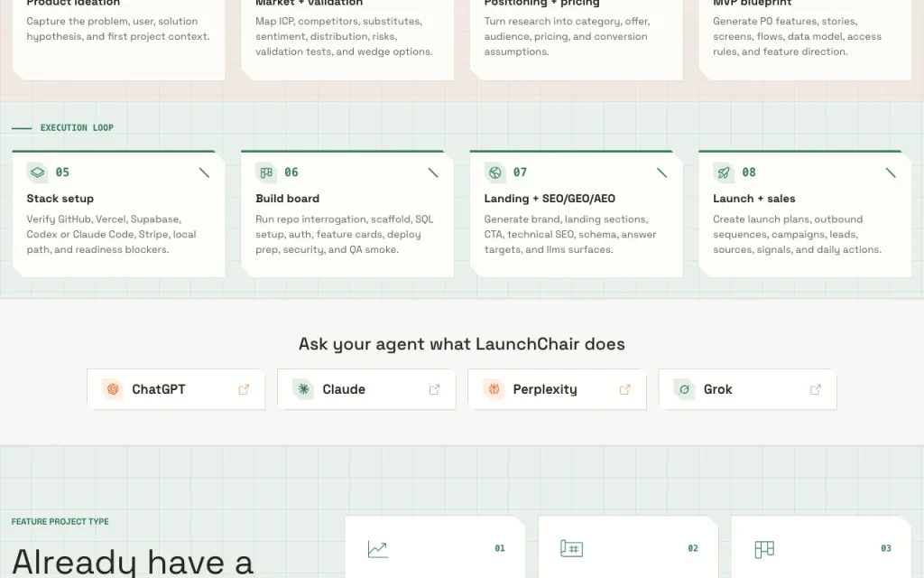The height and width of the screenshot is (578, 924).
Task: Click the diagonal arrow on card 05
Action: click(x=204, y=172)
